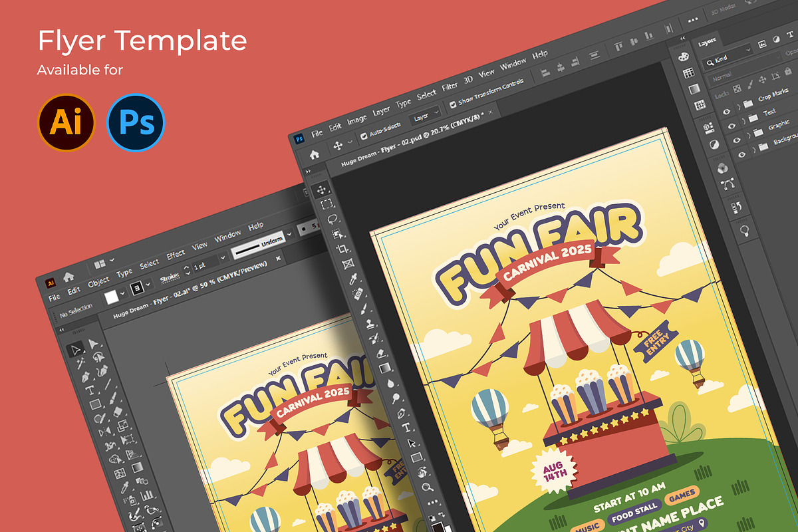Open the Auto-Select Layer dropdown
This screenshot has width=798, height=532.
pyautogui.click(x=426, y=114)
